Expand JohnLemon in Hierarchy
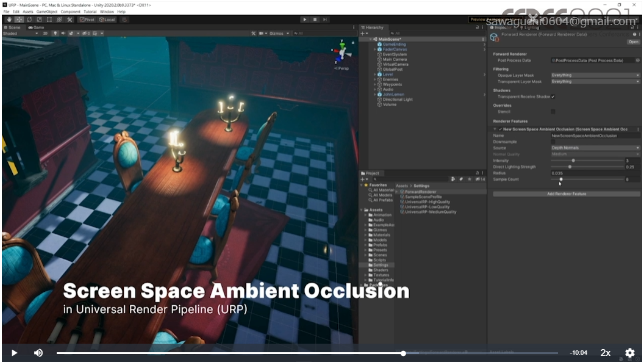 click(x=374, y=95)
